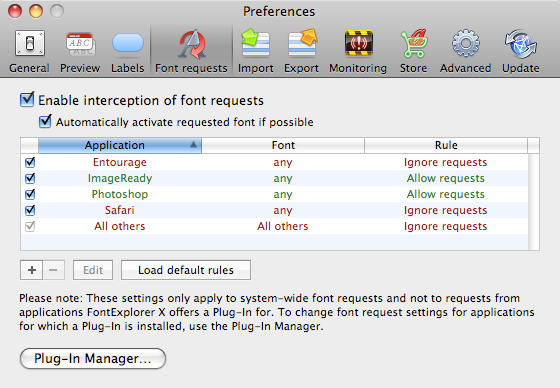Click the Edit button

93,270
